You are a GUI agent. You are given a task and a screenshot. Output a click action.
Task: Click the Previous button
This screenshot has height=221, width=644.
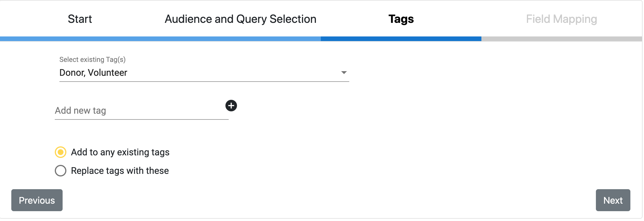point(37,200)
